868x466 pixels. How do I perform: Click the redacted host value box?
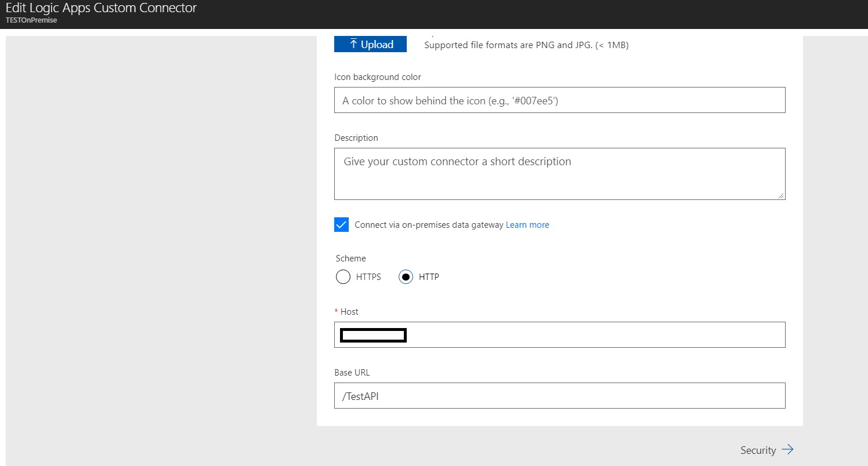(x=373, y=335)
